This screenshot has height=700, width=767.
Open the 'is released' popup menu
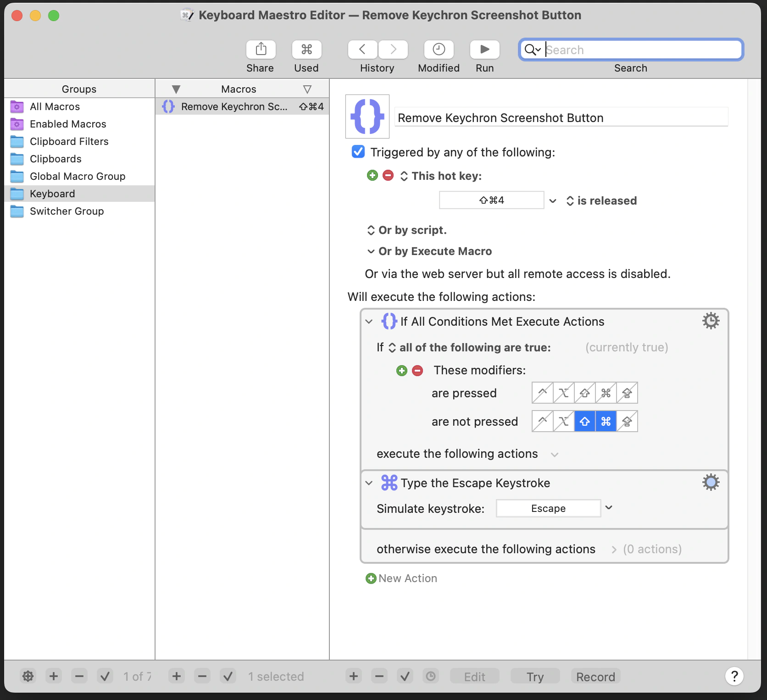[x=601, y=201]
